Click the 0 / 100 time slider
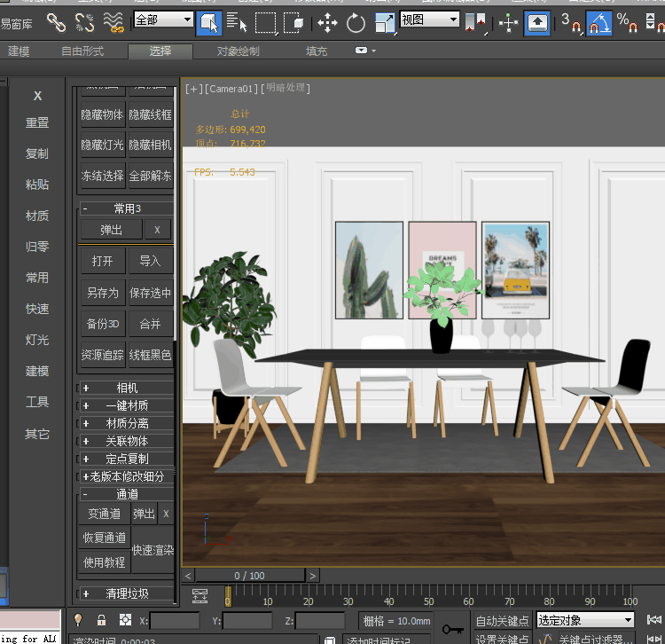This screenshot has width=665, height=644. [x=248, y=576]
